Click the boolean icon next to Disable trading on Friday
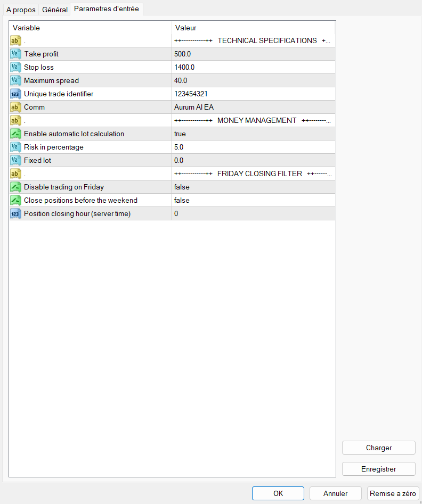The height and width of the screenshot is (504, 422). tap(15, 187)
